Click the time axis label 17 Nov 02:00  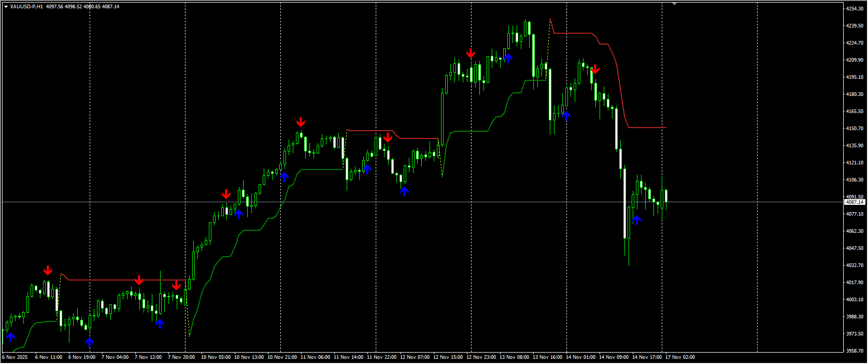(x=680, y=357)
